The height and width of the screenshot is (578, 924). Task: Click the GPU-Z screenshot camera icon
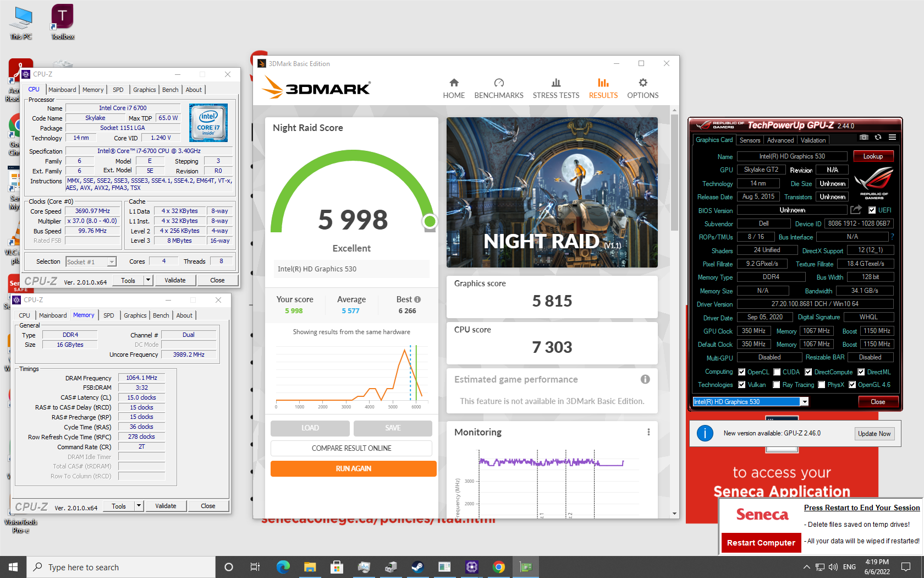[x=864, y=137]
